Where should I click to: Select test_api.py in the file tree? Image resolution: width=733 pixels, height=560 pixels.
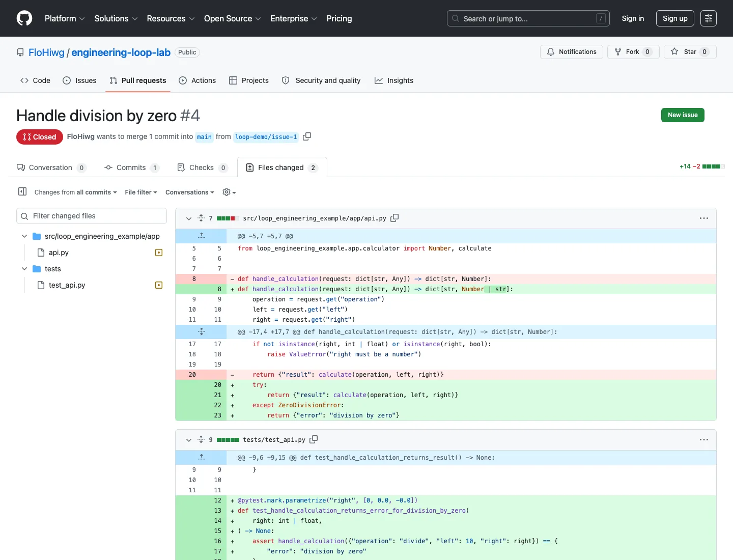67,285
